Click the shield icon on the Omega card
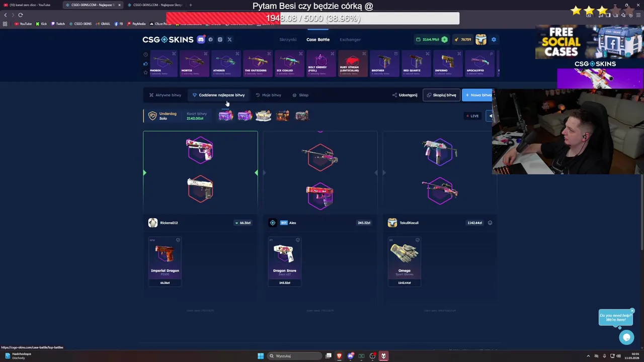 pyautogui.click(x=418, y=240)
